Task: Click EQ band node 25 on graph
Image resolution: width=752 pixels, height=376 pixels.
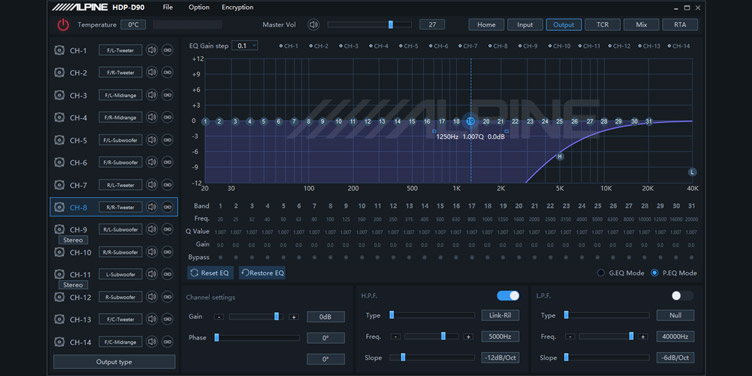Action: (x=560, y=122)
